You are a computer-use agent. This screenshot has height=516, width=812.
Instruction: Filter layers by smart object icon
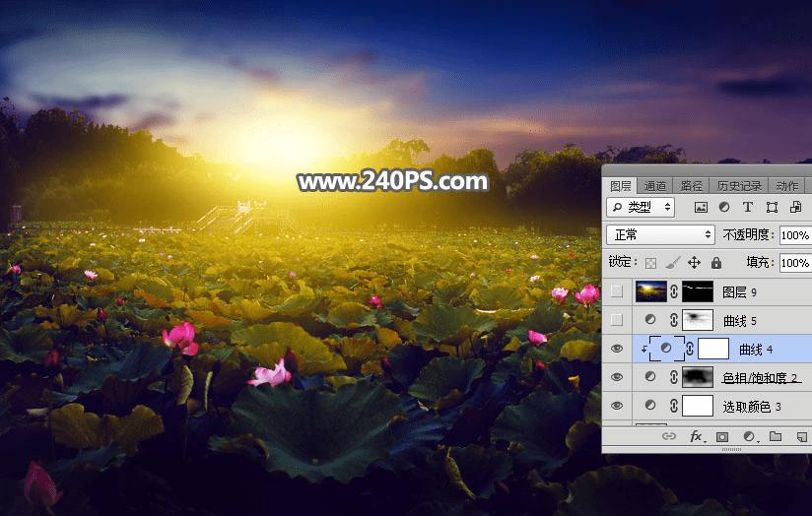tap(795, 207)
